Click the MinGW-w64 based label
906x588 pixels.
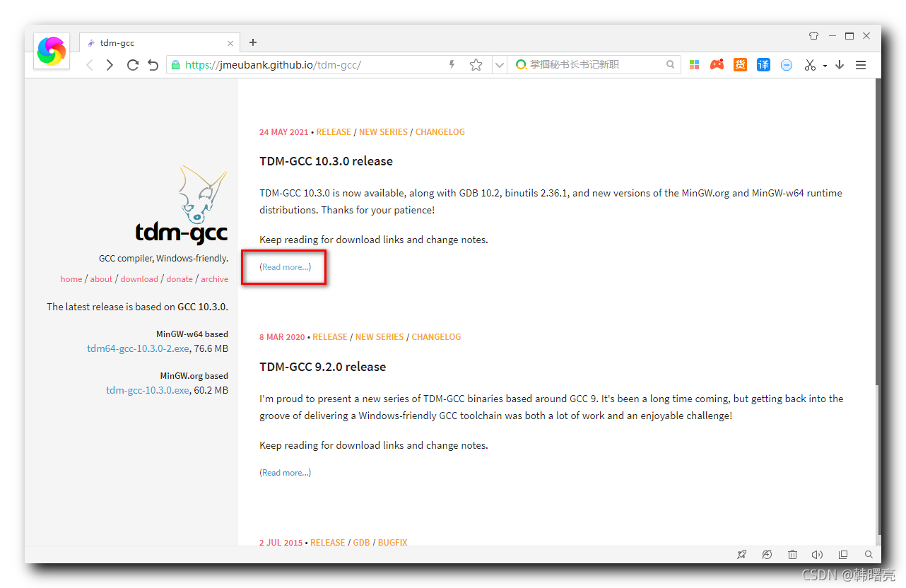192,334
